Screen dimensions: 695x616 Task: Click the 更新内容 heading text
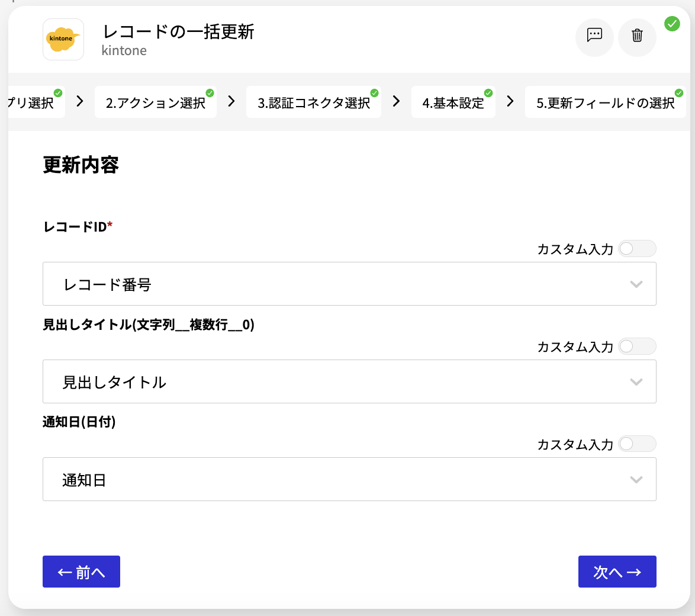79,165
